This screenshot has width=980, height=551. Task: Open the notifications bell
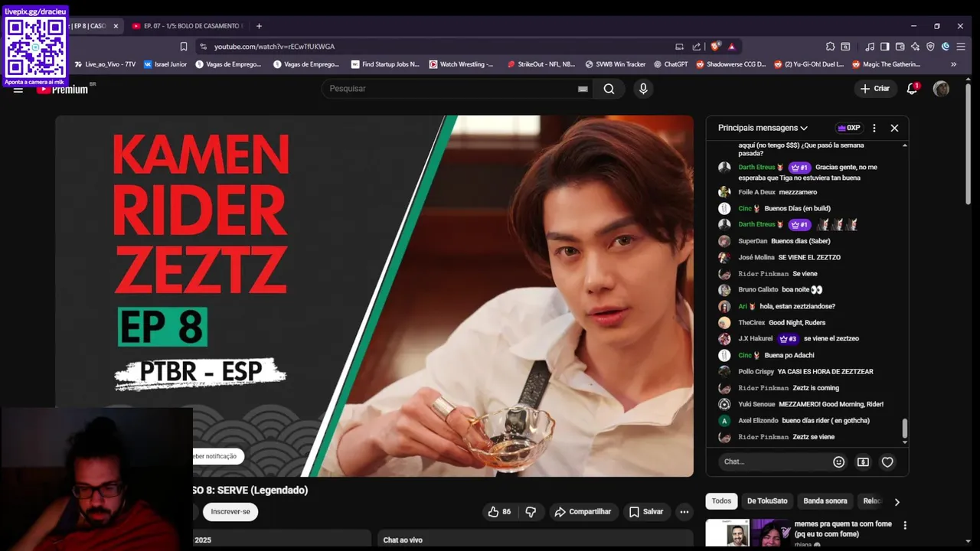point(912,89)
